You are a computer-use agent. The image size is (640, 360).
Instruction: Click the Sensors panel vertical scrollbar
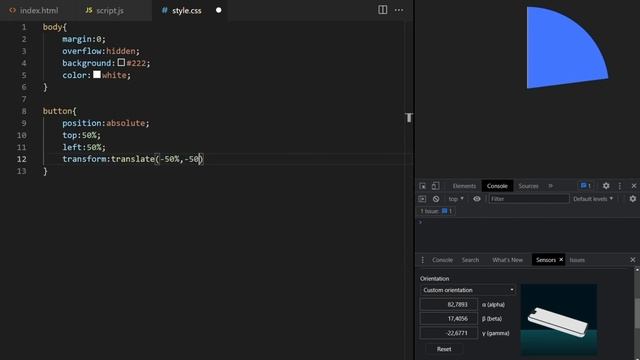point(637,313)
